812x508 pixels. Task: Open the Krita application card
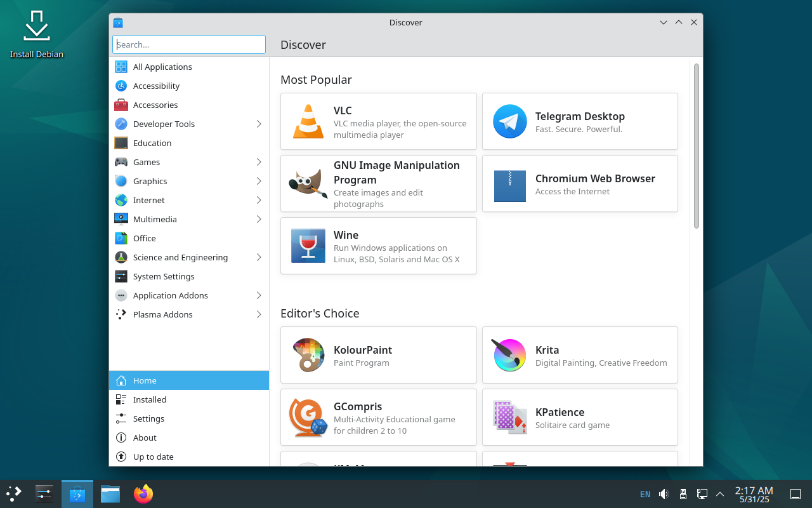pos(580,355)
